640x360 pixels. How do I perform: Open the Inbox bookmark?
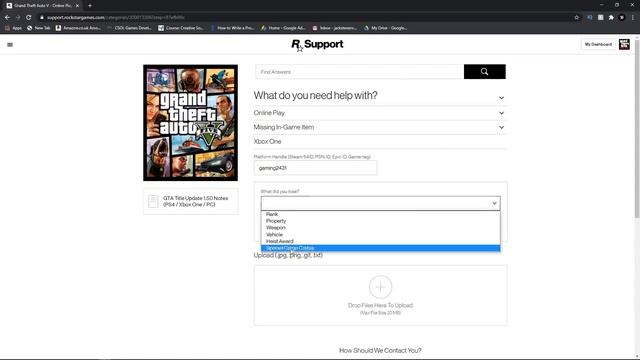point(335,28)
